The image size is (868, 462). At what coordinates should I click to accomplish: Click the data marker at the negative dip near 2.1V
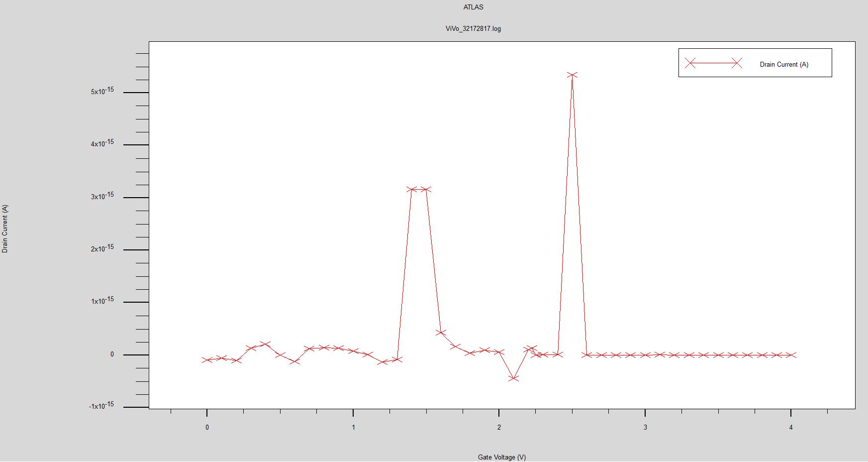pyautogui.click(x=514, y=378)
